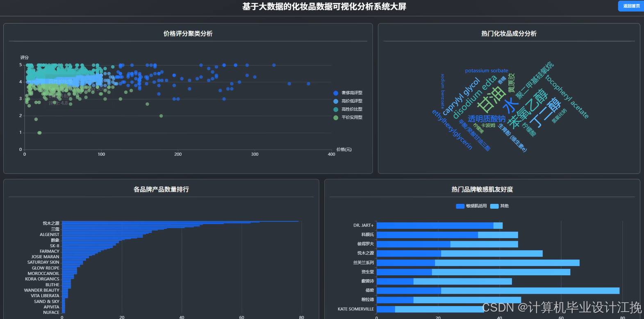Click the dashboard main title heading
This screenshot has width=644, height=319.
pyautogui.click(x=324, y=7)
